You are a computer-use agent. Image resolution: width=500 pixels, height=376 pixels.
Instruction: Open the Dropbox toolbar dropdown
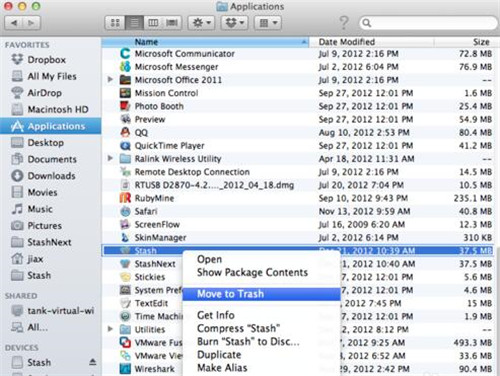[x=235, y=23]
